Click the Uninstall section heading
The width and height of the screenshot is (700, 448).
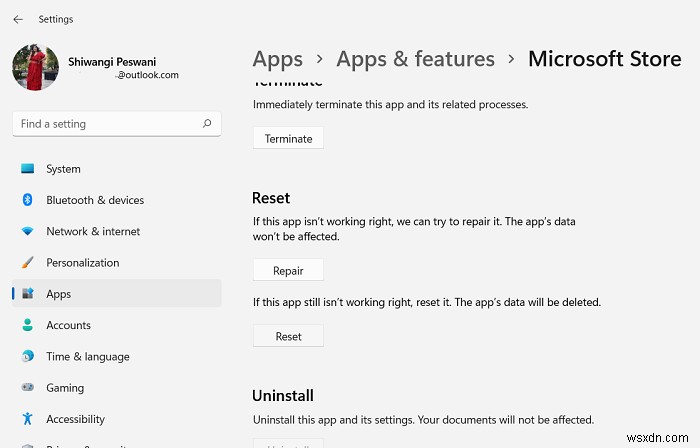point(283,396)
